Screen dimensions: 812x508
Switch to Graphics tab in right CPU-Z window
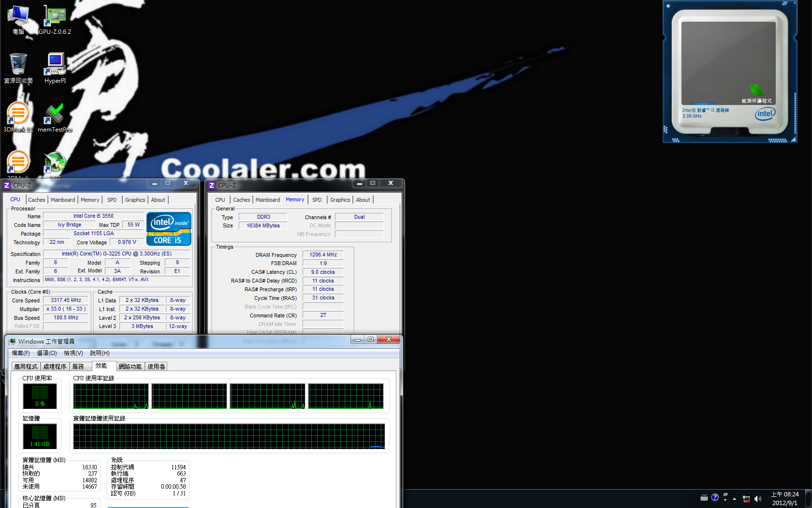pos(340,200)
